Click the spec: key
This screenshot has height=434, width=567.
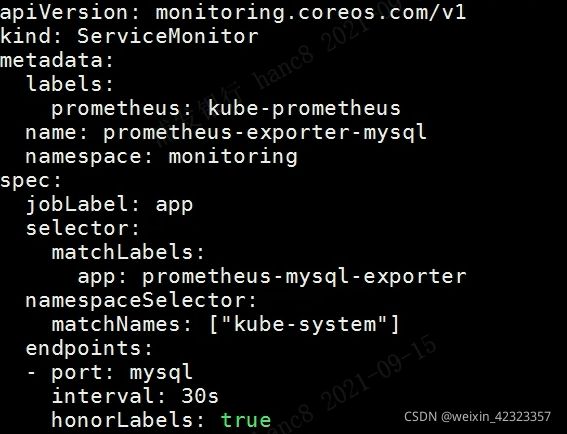(31, 181)
